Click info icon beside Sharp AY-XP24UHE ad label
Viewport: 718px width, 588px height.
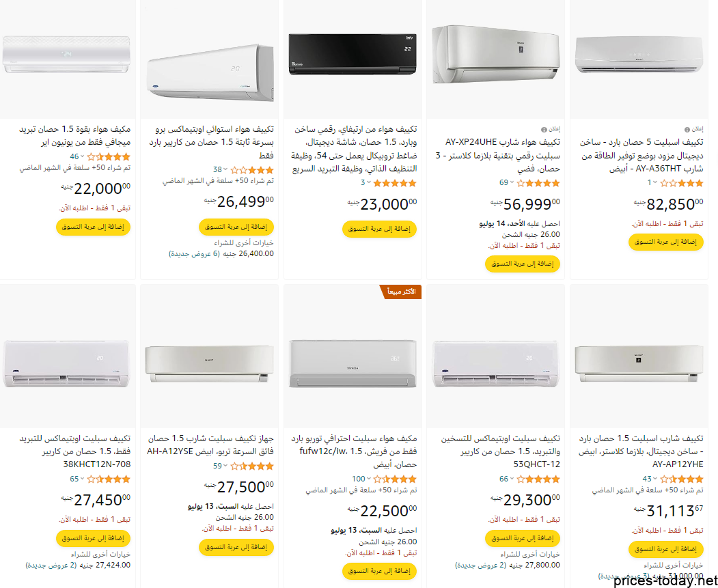[x=544, y=130]
